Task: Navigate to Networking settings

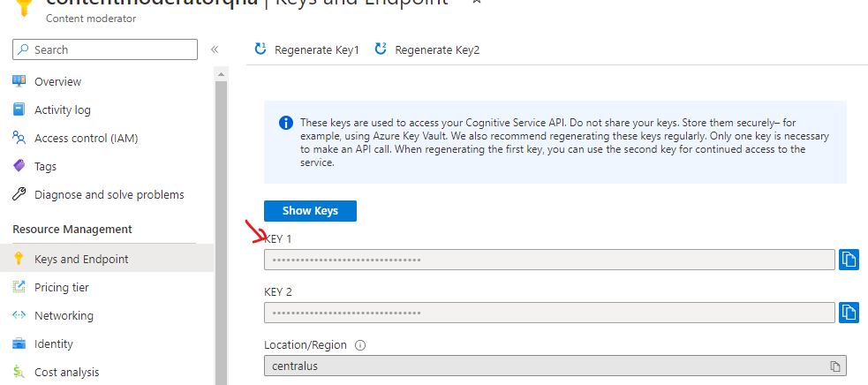Action: click(64, 315)
